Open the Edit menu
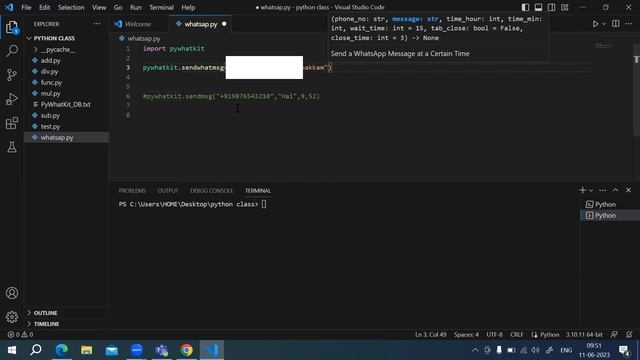Image resolution: width=640 pixels, height=360 pixels. coord(44,7)
